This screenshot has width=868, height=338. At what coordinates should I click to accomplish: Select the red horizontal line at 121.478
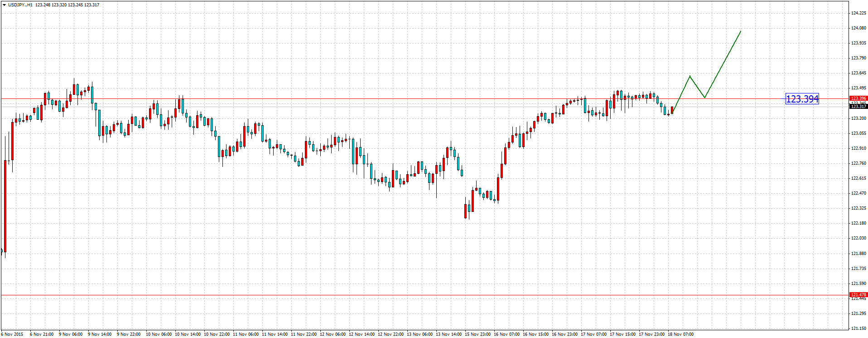[x=408, y=295]
